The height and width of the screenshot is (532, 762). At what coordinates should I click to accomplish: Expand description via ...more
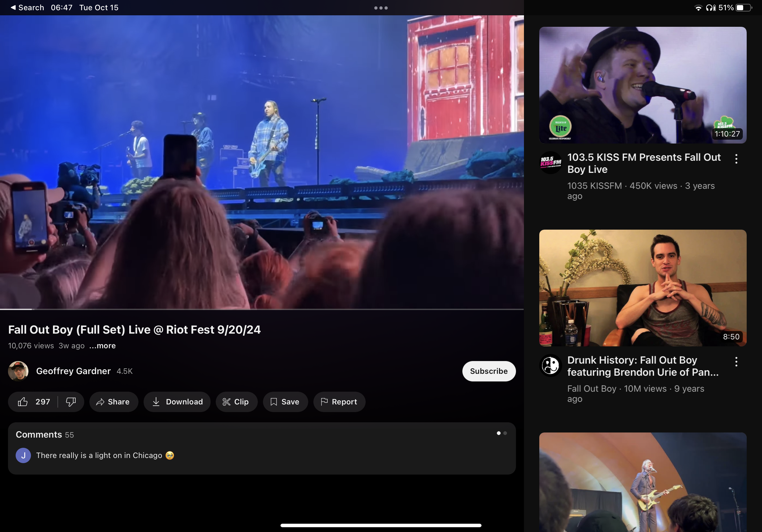click(x=102, y=346)
